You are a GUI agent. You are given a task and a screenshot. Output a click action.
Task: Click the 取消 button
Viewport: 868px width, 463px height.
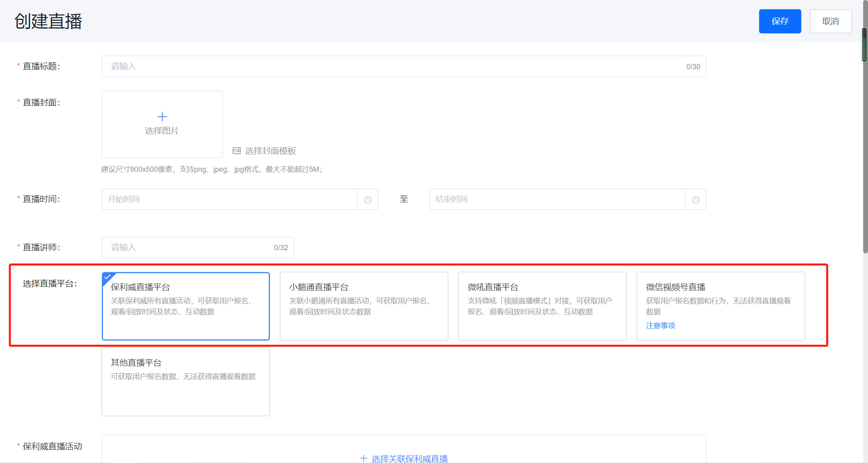click(830, 21)
